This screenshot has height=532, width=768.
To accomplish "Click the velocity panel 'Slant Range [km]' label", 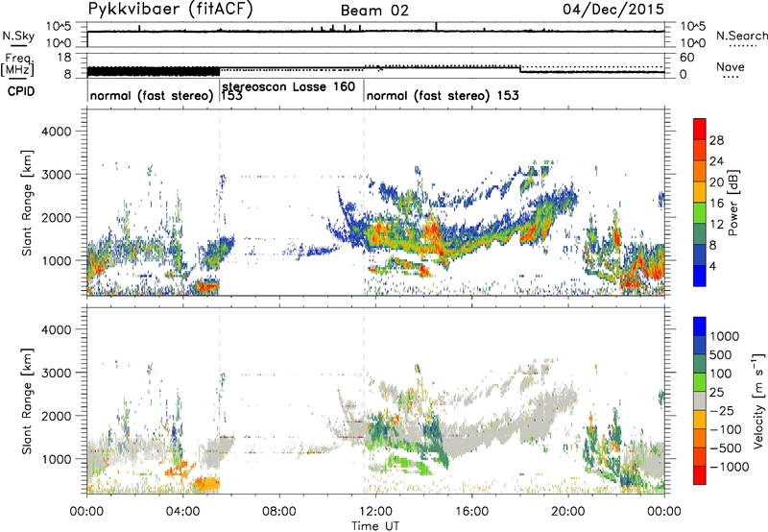I will click(27, 400).
